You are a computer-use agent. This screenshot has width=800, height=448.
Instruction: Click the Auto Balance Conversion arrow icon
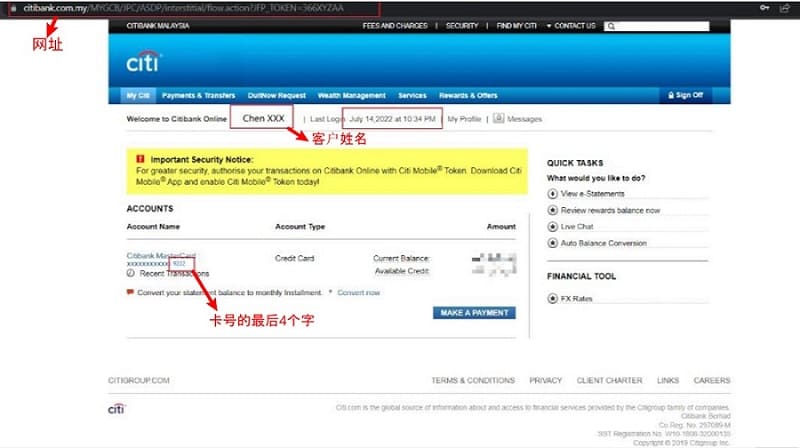552,243
